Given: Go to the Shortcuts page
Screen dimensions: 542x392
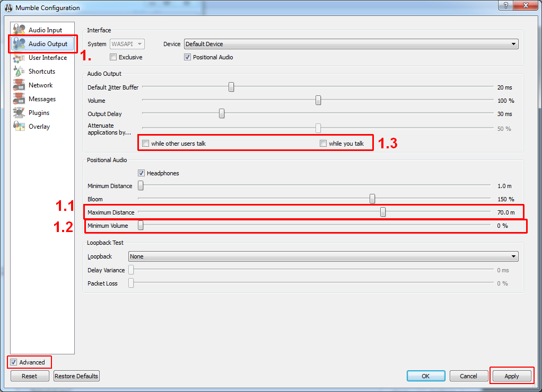Looking at the screenshot, I should point(42,72).
